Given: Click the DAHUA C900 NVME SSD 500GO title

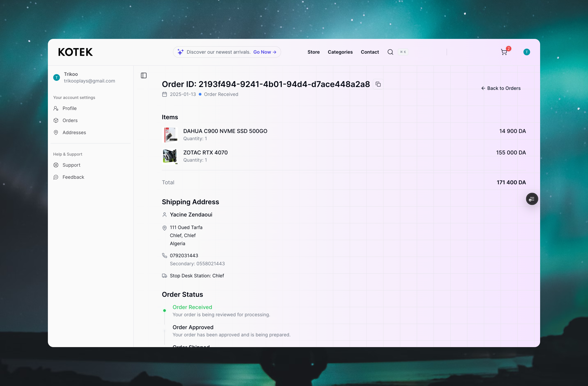Looking at the screenshot, I should click(x=225, y=131).
